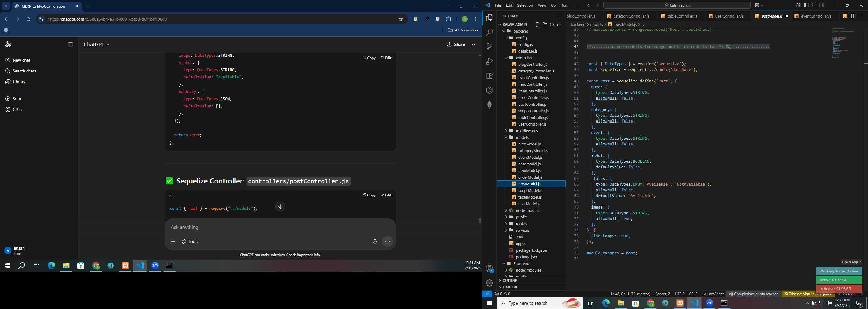This screenshot has width=868, height=309.
Task: Click the VS Code command center search box
Action: [677, 5]
